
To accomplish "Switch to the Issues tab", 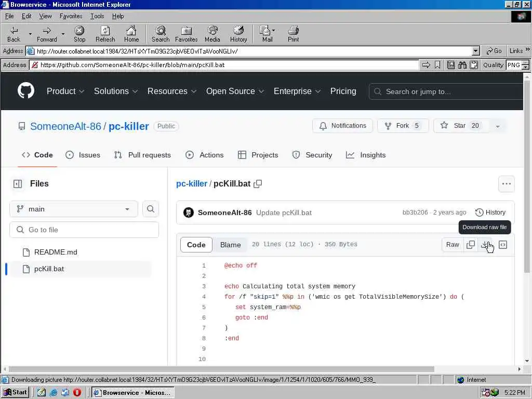I will 83,155.
